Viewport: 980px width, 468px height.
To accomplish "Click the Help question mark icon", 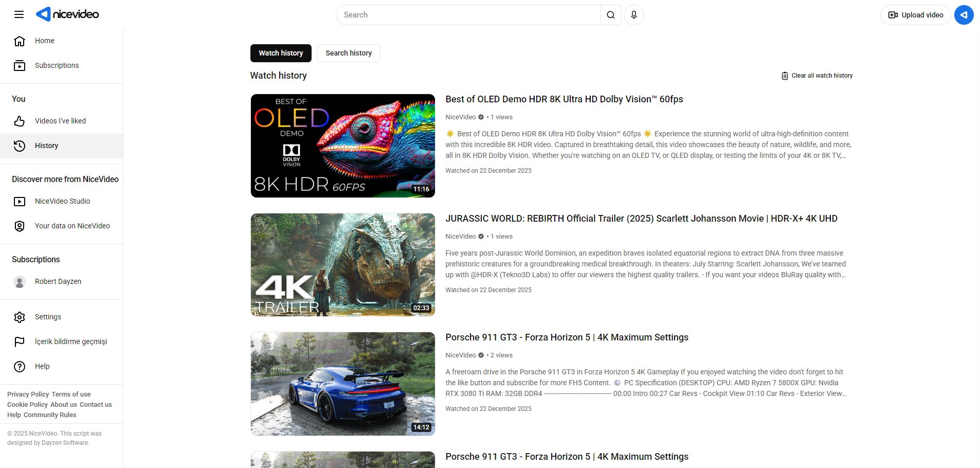I will 20,367.
